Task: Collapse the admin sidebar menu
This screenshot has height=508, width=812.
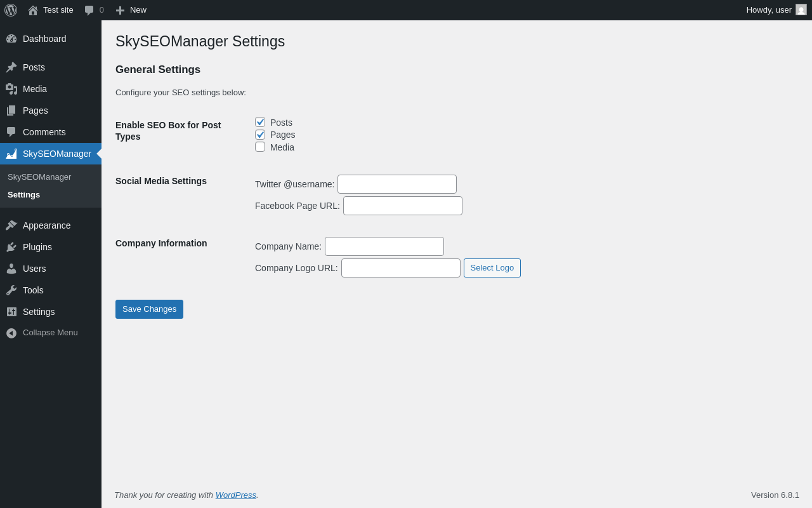Action: (x=42, y=333)
